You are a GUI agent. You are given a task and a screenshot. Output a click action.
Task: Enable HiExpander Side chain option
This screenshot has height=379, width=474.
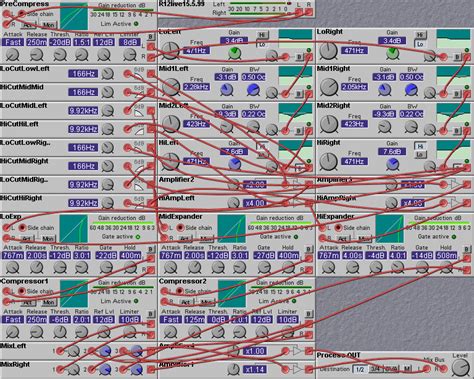[x=338, y=228]
